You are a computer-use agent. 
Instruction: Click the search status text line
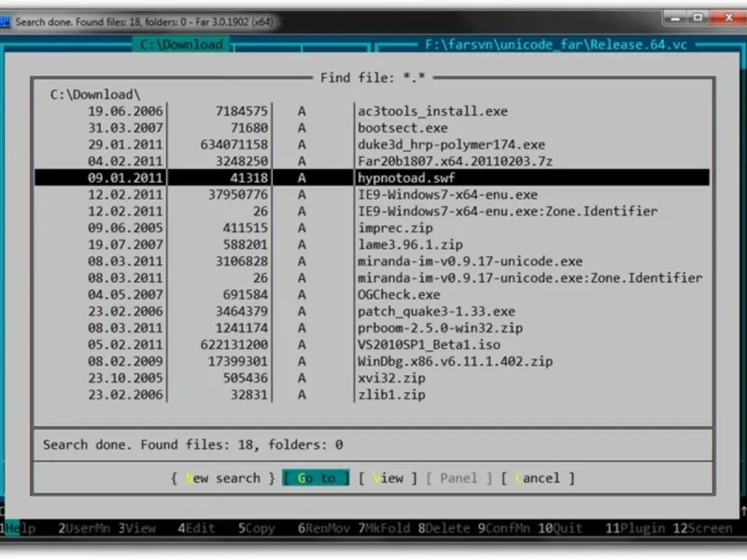tap(193, 445)
